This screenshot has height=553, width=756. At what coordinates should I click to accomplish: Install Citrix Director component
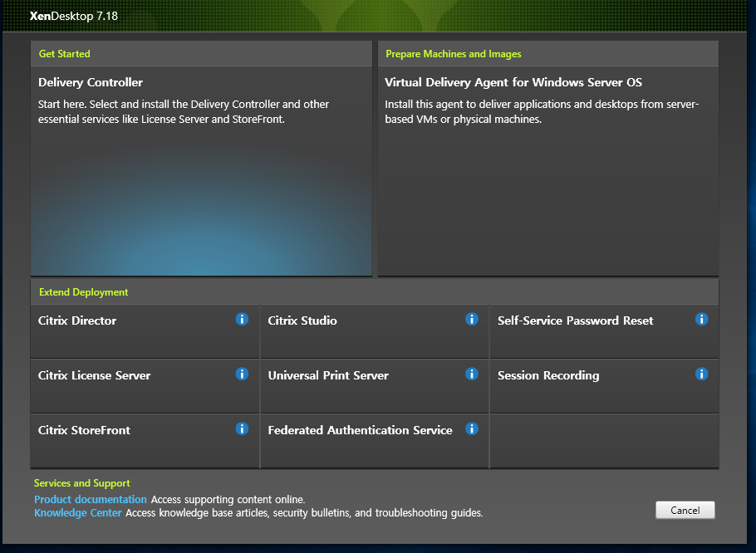pyautogui.click(x=145, y=331)
